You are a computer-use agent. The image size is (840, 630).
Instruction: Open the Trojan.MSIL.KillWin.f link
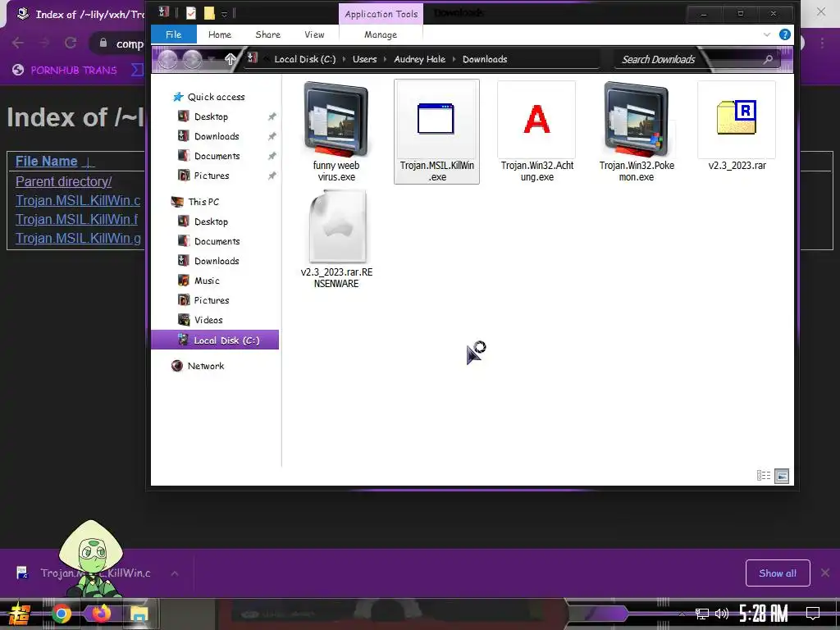(x=76, y=219)
